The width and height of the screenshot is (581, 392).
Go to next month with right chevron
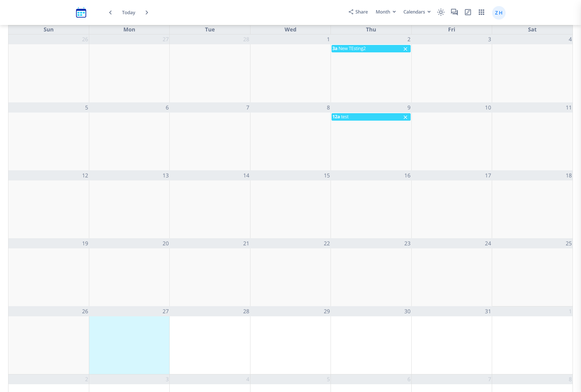[147, 13]
